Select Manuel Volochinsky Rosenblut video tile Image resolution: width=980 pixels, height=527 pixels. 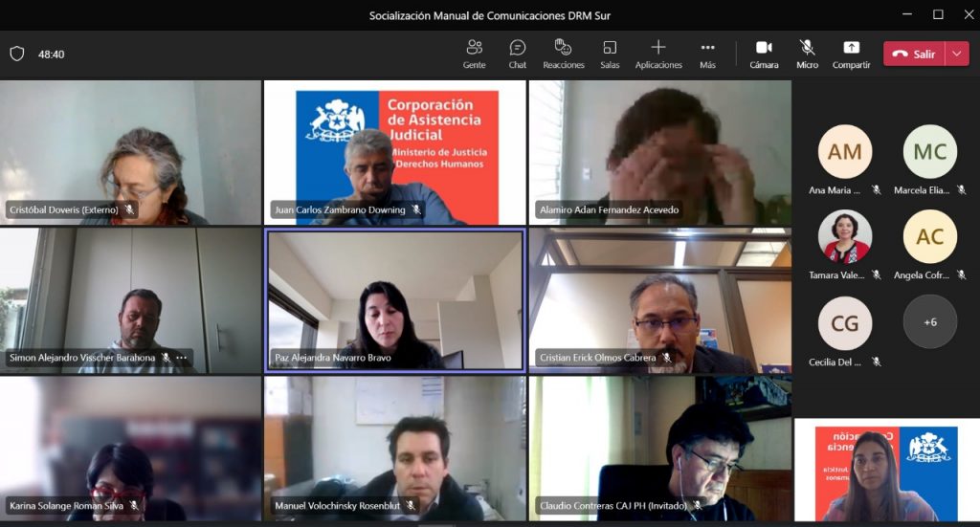pos(395,449)
